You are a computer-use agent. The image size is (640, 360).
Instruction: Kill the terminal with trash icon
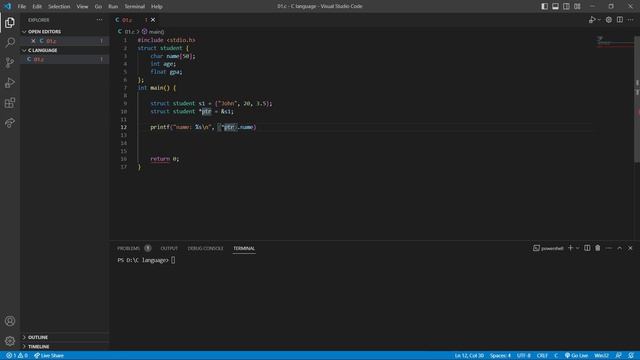pos(598,248)
